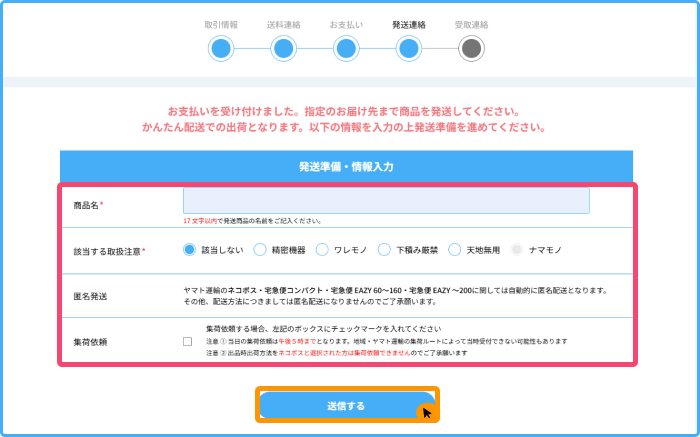The width and height of the screenshot is (700, 437).
Task: Click the 集荷依頼 row label
Action: (x=90, y=341)
